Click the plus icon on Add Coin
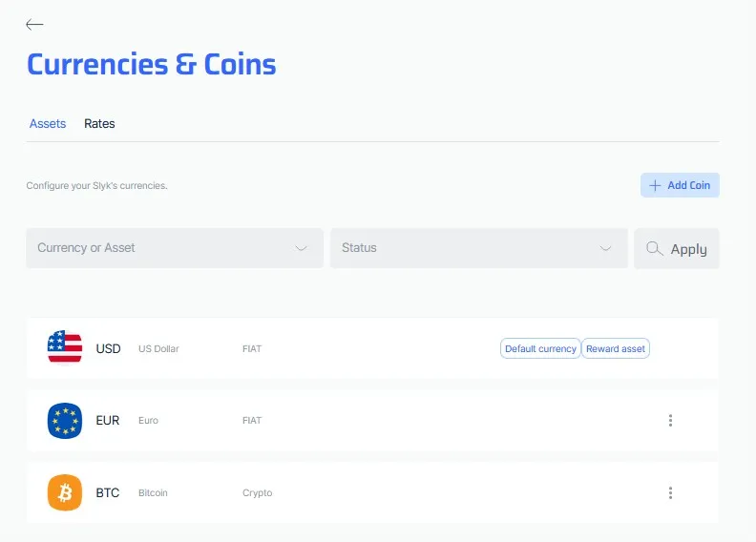 click(x=655, y=185)
